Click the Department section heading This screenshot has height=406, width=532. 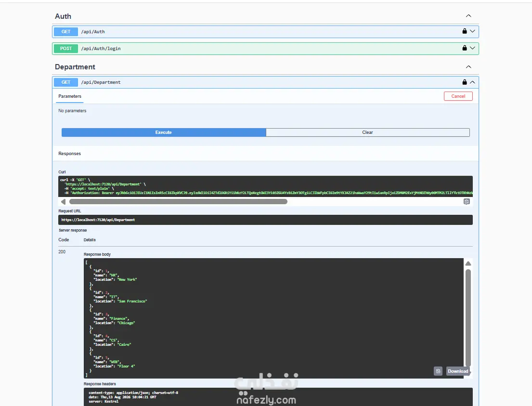[75, 67]
